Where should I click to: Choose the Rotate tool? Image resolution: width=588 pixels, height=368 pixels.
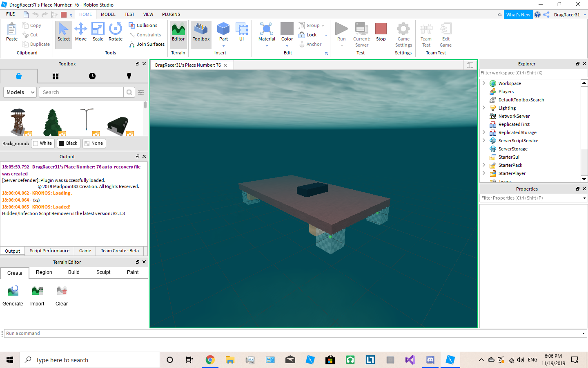116,32
